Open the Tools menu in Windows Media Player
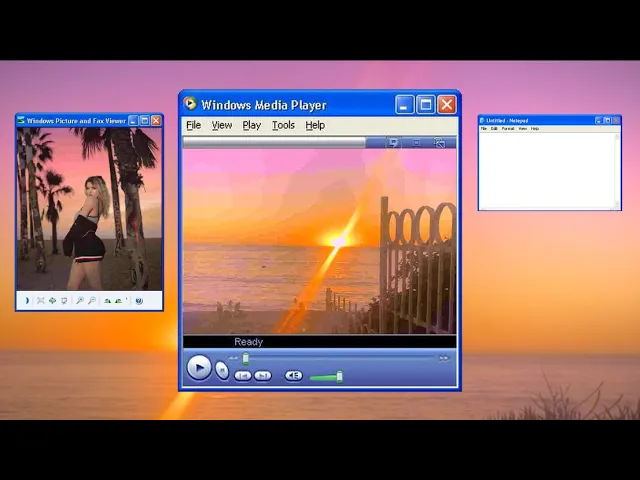640x480 pixels. [x=283, y=125]
